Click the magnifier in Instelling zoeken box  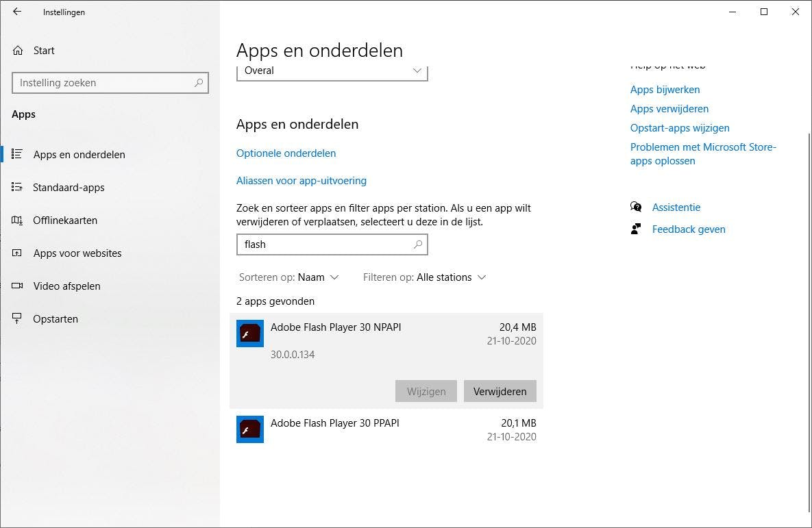point(199,83)
